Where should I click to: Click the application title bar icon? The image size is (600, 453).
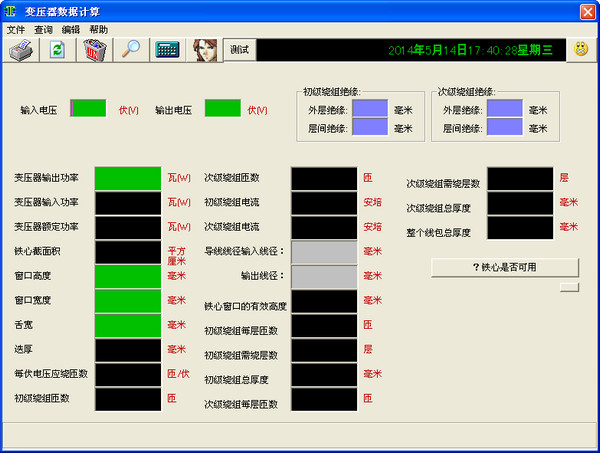point(10,11)
